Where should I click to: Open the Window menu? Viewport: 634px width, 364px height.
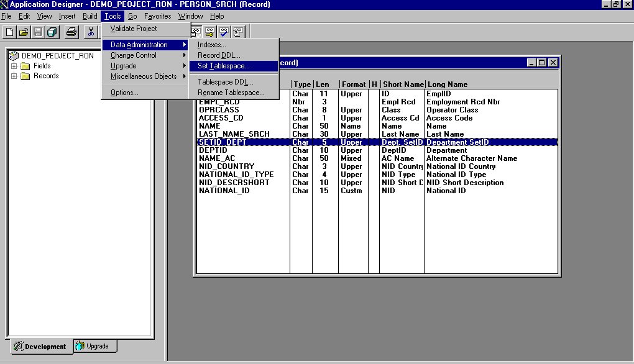pos(190,16)
